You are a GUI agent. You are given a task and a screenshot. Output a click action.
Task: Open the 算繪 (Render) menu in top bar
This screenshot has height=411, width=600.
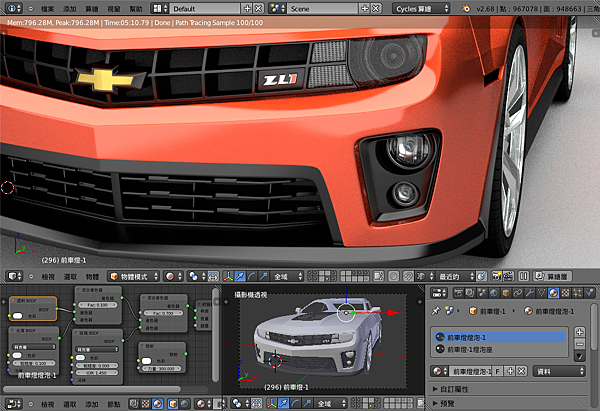(93, 7)
